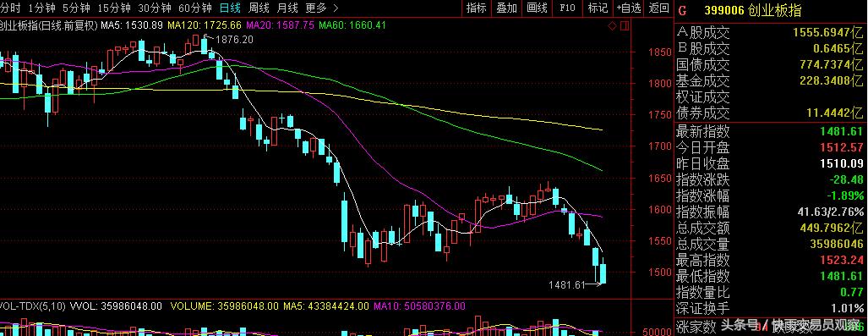Image resolution: width=868 pixels, height=336 pixels.
Task: Click the 1876.20 high price marker
Action: 234,40
